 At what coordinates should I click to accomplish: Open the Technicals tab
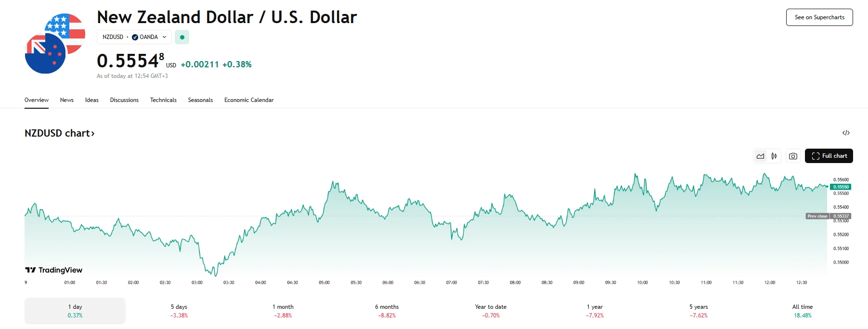pos(163,100)
